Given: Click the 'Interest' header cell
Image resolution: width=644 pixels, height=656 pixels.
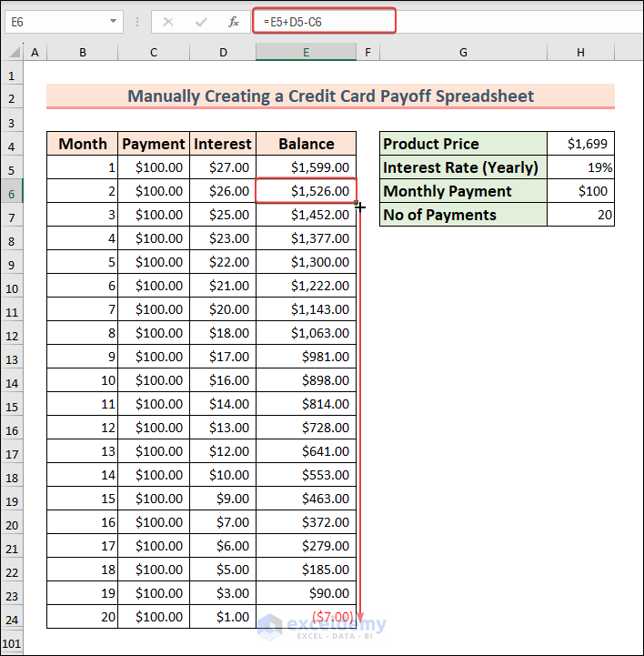Looking at the screenshot, I should (x=223, y=144).
